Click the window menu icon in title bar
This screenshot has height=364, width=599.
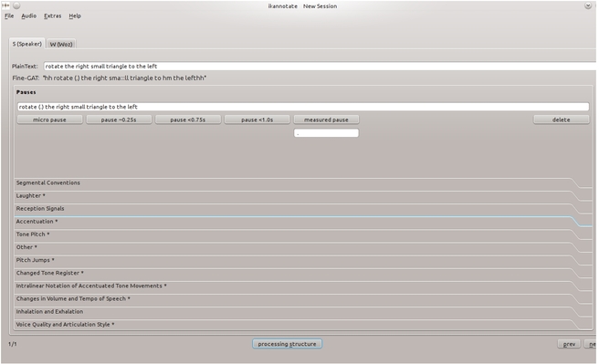click(5, 5)
